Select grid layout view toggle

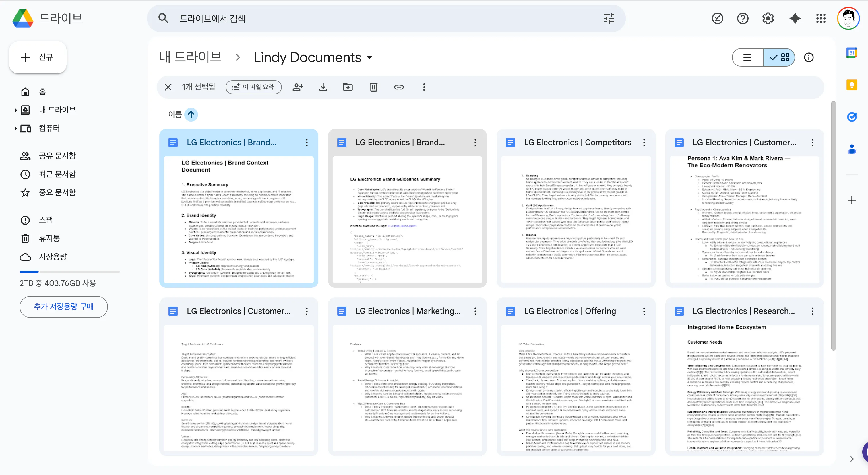coord(779,58)
